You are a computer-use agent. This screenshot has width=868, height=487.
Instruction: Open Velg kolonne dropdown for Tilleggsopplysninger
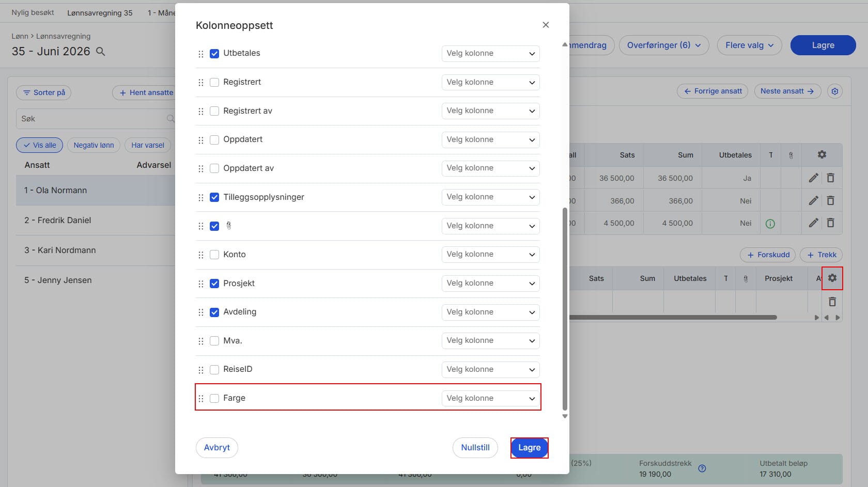click(x=490, y=197)
